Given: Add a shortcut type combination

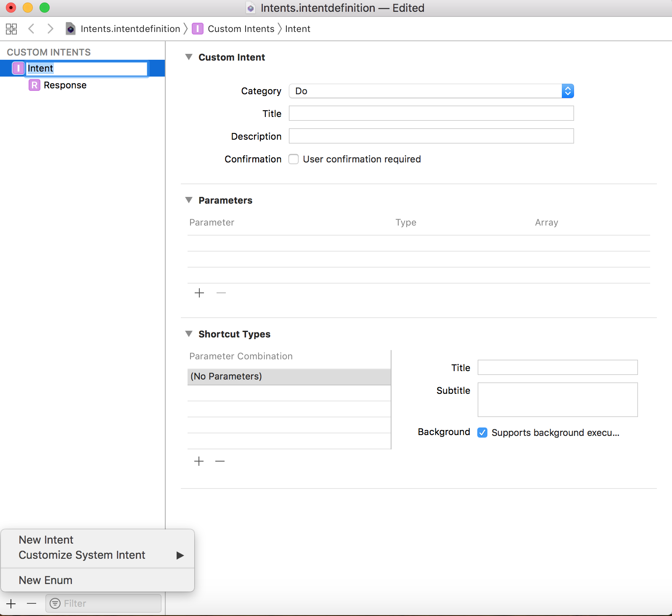Looking at the screenshot, I should (x=199, y=461).
